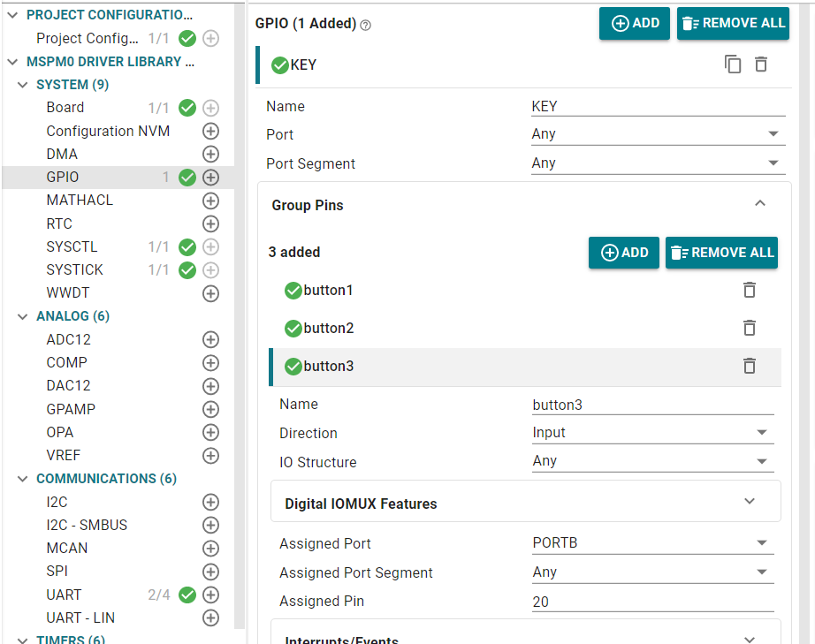Edit the Assigned Pin field
This screenshot has height=644, width=815.
coord(653,602)
